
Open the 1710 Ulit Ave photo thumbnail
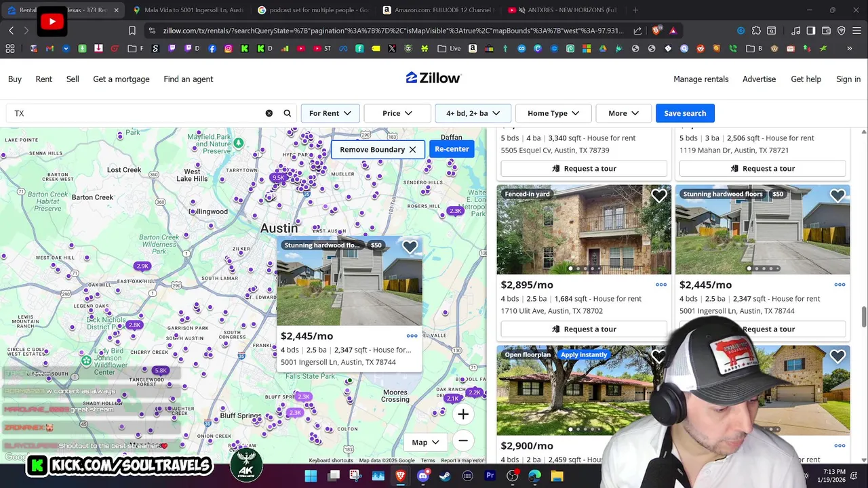(584, 230)
